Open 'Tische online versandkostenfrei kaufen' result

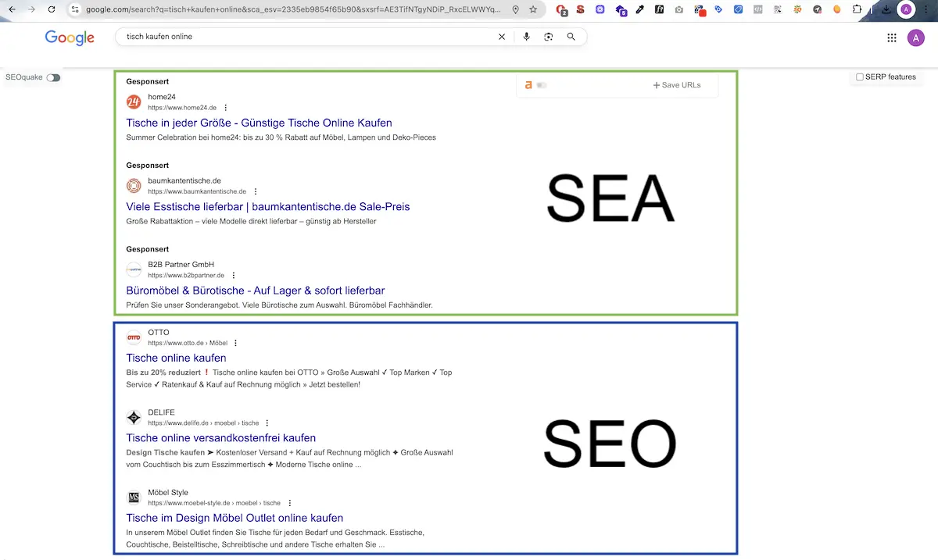point(221,438)
